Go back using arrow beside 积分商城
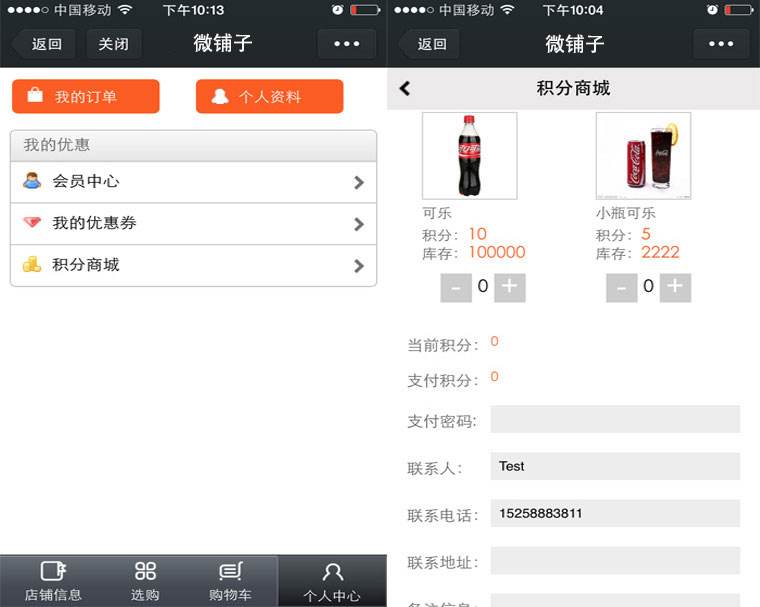 point(405,88)
